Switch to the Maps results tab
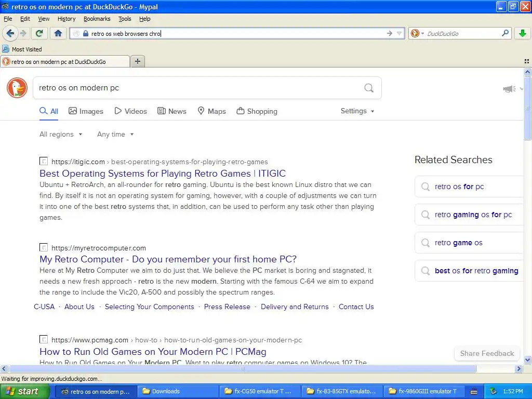532x399 pixels. click(212, 111)
